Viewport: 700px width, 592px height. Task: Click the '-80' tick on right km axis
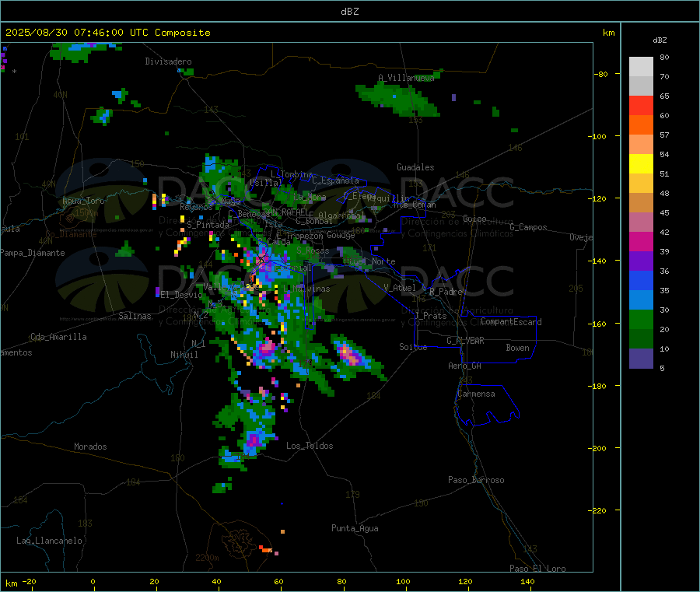point(600,75)
